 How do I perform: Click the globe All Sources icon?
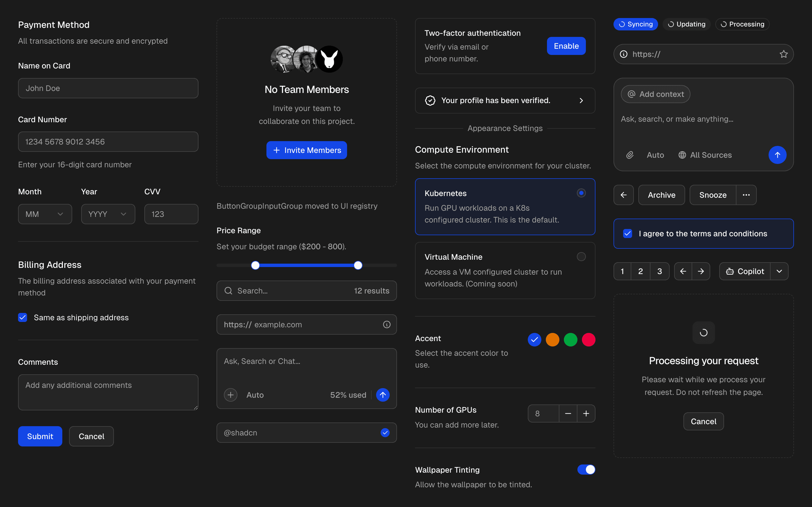click(682, 155)
